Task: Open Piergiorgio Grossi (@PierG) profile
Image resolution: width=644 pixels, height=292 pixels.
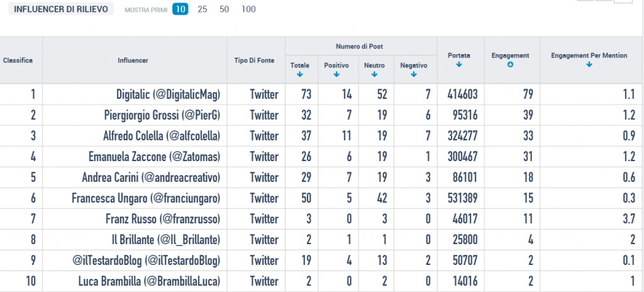Action: coord(162,116)
